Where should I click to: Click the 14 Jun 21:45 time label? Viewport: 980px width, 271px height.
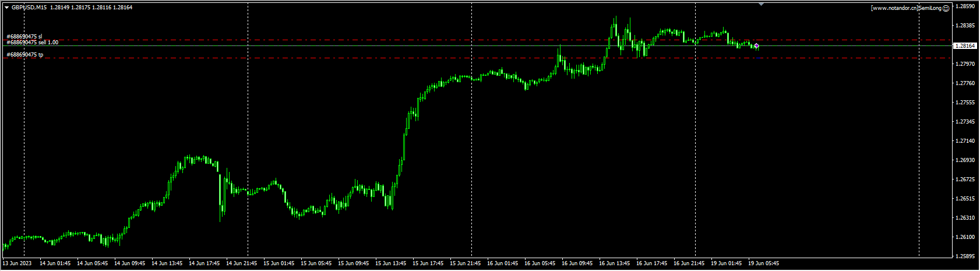coord(241,263)
